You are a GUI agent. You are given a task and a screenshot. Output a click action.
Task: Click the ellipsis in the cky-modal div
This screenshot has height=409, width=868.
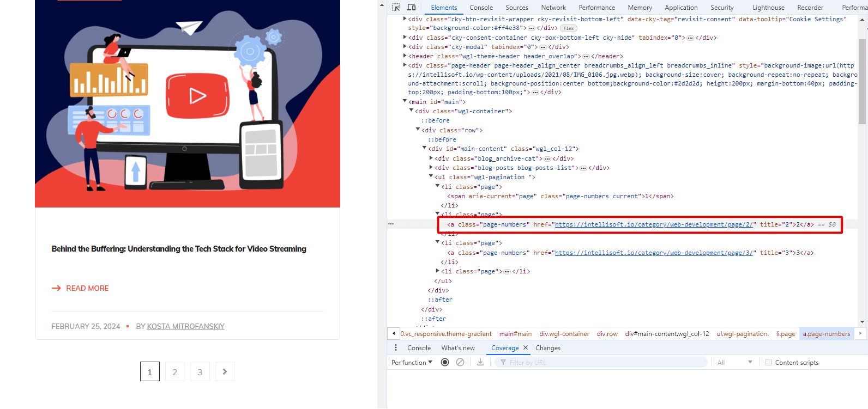543,47
